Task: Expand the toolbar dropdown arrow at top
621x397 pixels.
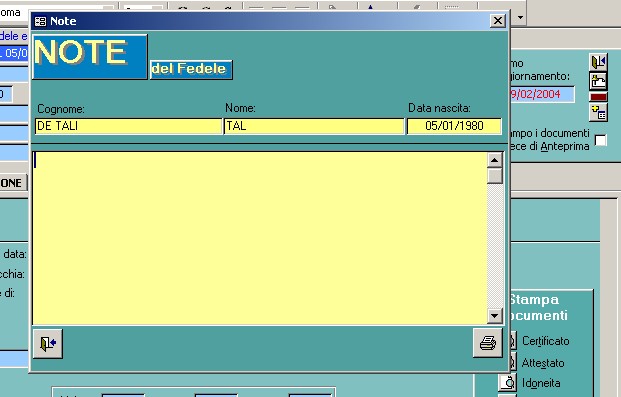Action: click(x=520, y=17)
